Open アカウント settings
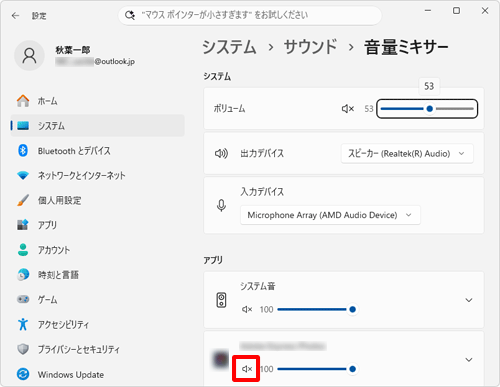The image size is (500, 387). point(98,250)
